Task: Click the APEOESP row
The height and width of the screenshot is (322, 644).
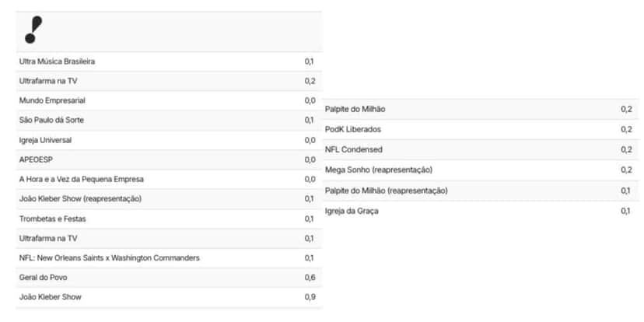Action: tap(169, 159)
